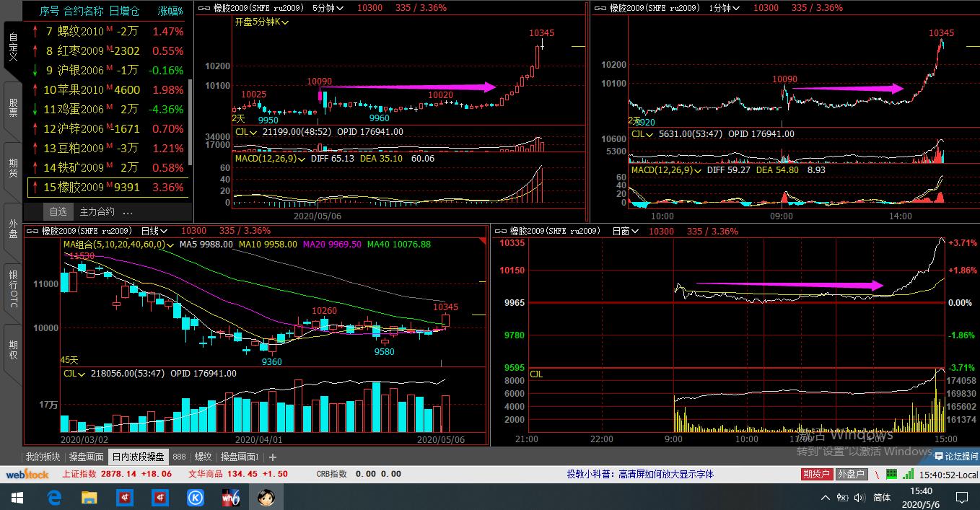Click the + icon to add a new layout tab

click(x=272, y=456)
